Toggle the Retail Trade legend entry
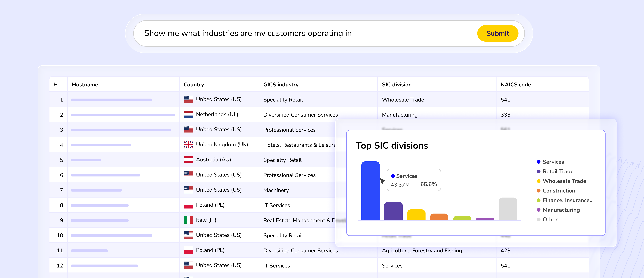 click(x=558, y=171)
